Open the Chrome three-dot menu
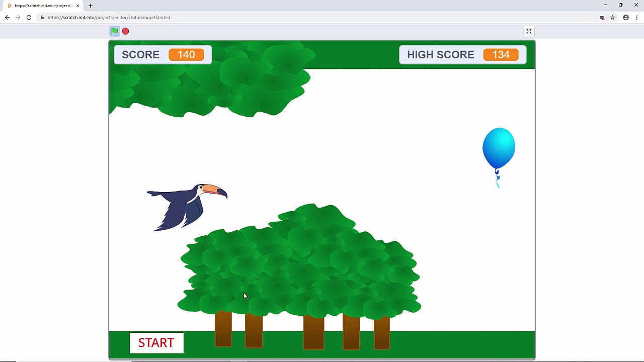 click(x=637, y=17)
